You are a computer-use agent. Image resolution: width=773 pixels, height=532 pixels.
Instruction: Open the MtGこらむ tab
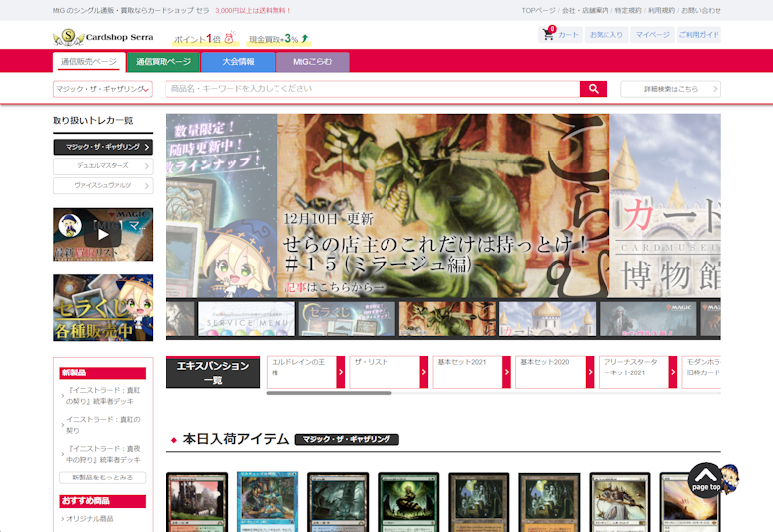tap(313, 62)
